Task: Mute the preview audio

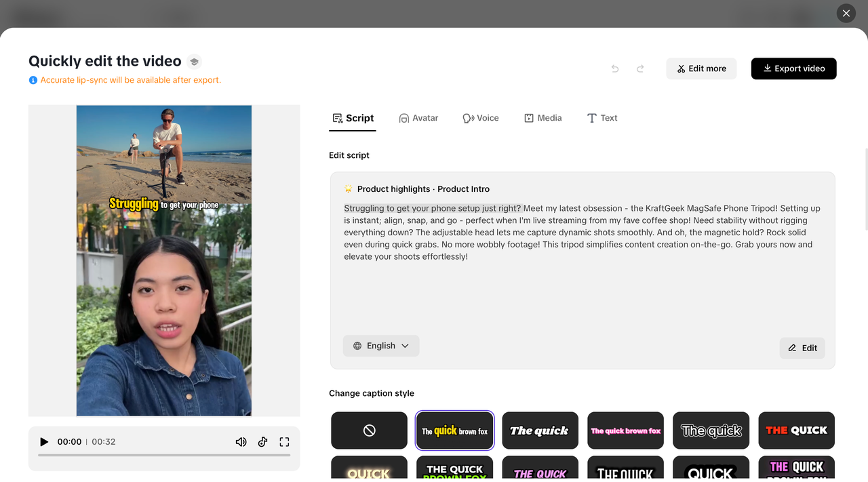Action: click(241, 441)
